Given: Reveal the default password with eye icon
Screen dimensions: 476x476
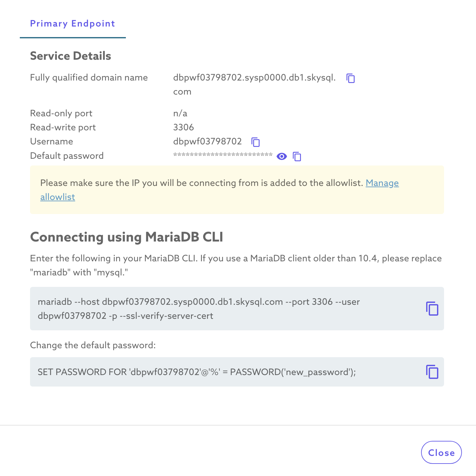Looking at the screenshot, I should pos(282,157).
